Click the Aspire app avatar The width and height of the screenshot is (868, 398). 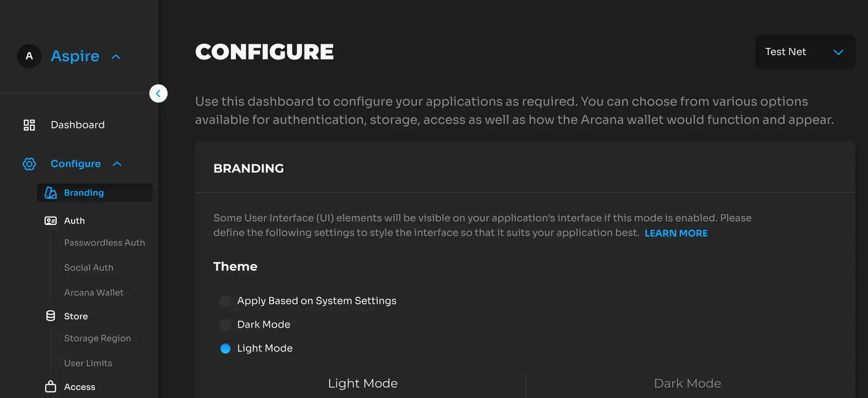pos(29,56)
